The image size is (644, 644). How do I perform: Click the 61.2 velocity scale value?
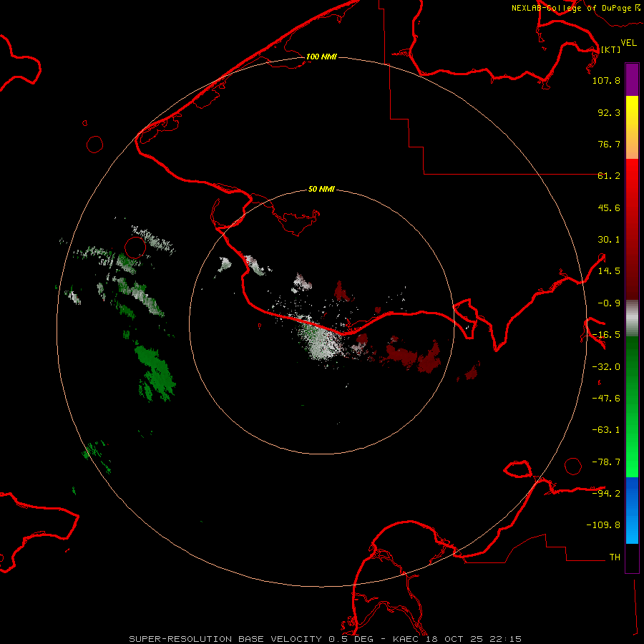click(609, 176)
